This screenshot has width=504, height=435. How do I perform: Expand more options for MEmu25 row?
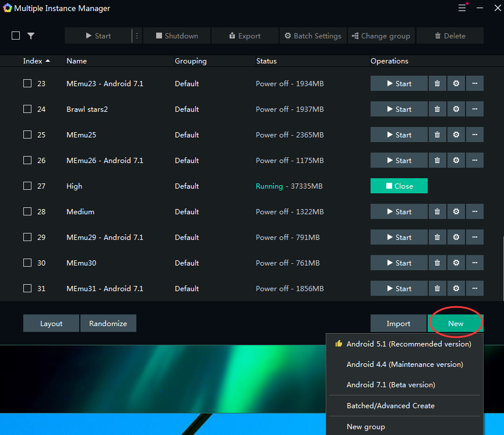pos(474,135)
